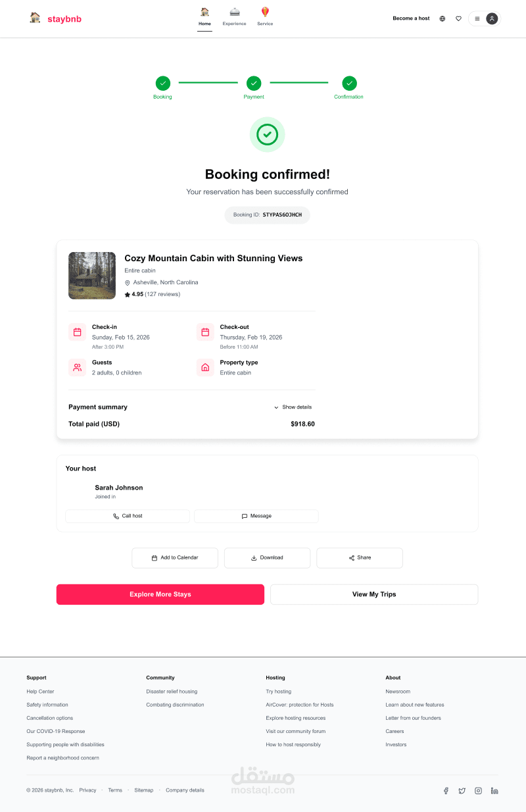Open the Help Center footer link
The width and height of the screenshot is (526, 812).
click(40, 692)
